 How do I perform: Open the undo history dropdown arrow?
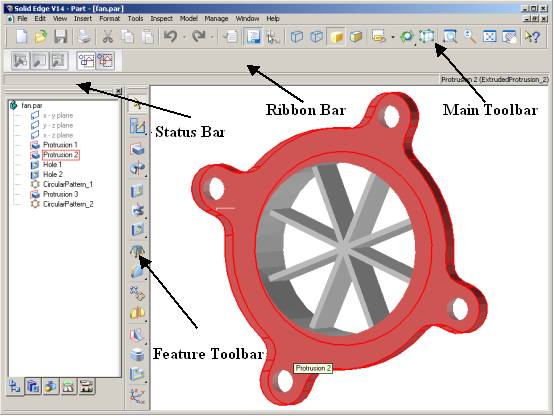[184, 37]
